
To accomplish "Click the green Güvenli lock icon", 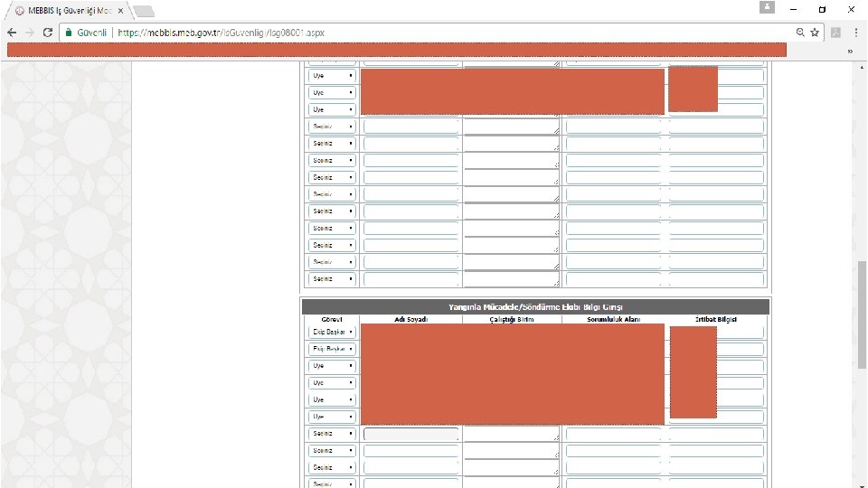I will tap(69, 33).
